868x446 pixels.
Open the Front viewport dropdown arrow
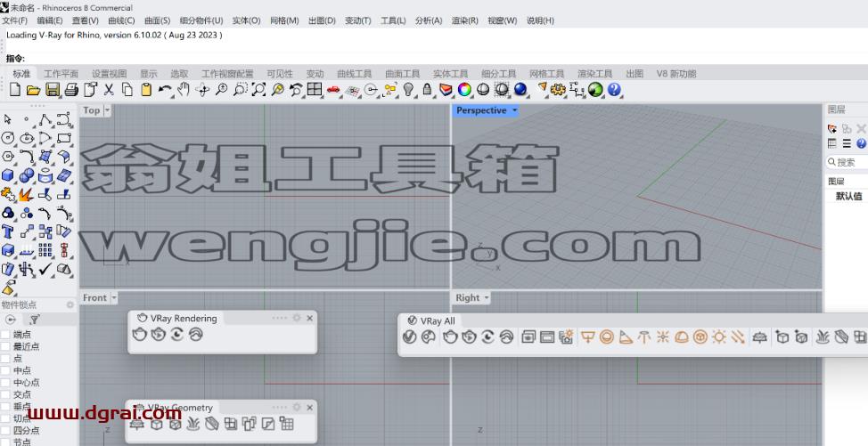pos(114,298)
